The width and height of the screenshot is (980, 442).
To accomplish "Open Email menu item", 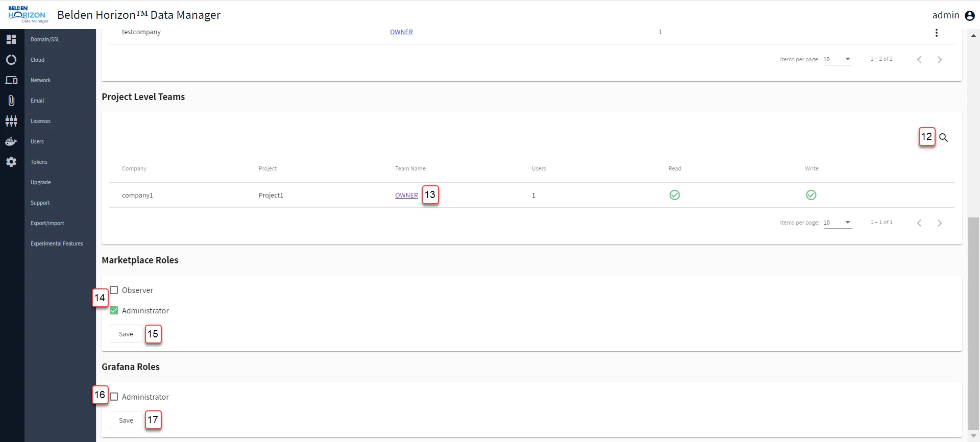I will 37,101.
